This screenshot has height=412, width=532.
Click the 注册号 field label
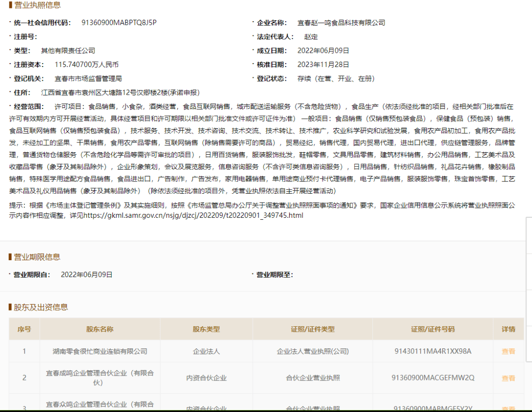(x=26, y=36)
